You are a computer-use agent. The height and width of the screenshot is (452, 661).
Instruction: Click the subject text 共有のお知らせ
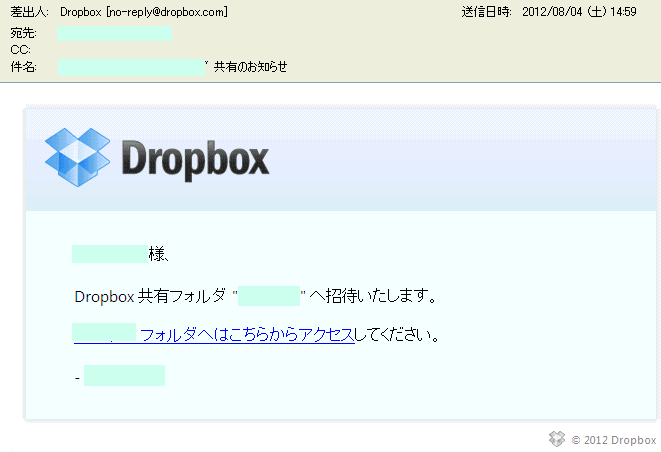pos(250,67)
